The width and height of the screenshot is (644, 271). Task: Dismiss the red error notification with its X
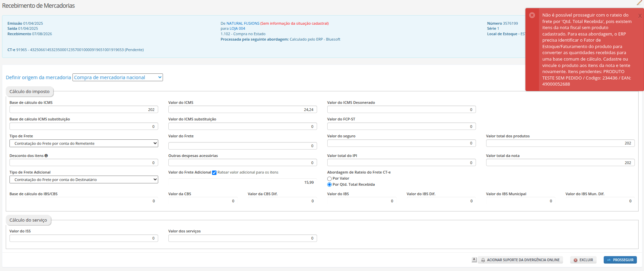pos(640,16)
